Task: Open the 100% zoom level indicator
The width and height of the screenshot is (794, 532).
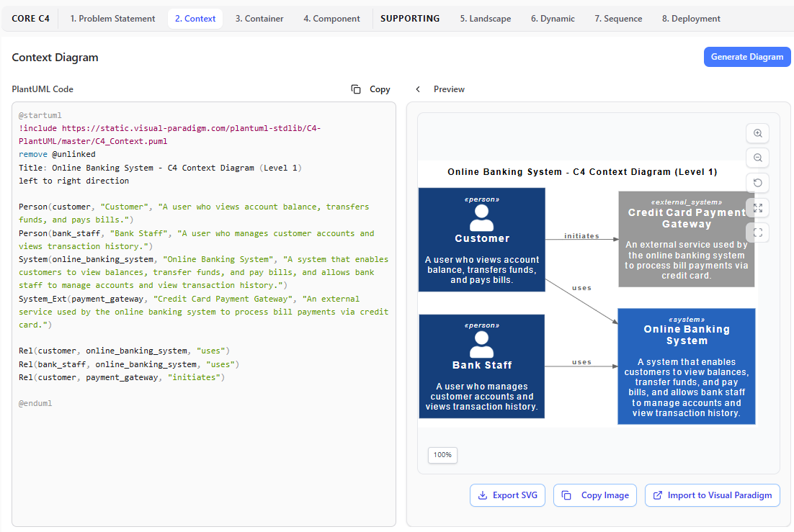Action: [x=442, y=455]
